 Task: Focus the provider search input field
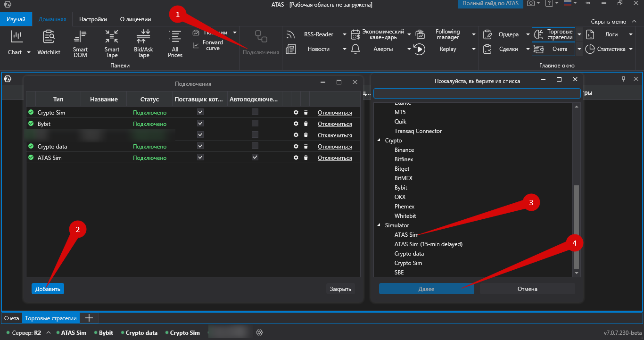click(x=477, y=93)
